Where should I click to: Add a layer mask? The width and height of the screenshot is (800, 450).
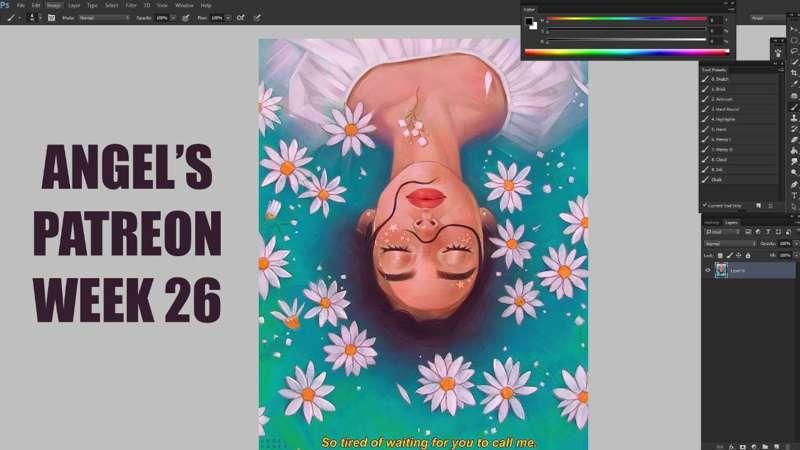click(x=743, y=447)
